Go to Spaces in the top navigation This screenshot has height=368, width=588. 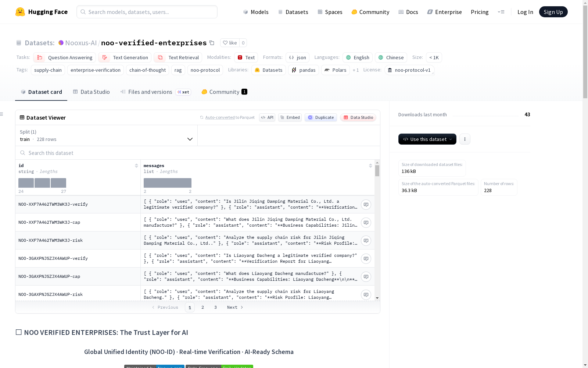(x=330, y=12)
